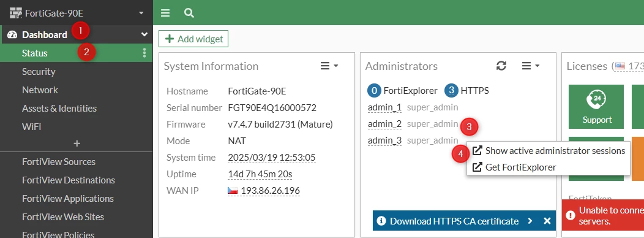Open Administrators widget dropdown caret
644x238 pixels.
click(x=537, y=66)
